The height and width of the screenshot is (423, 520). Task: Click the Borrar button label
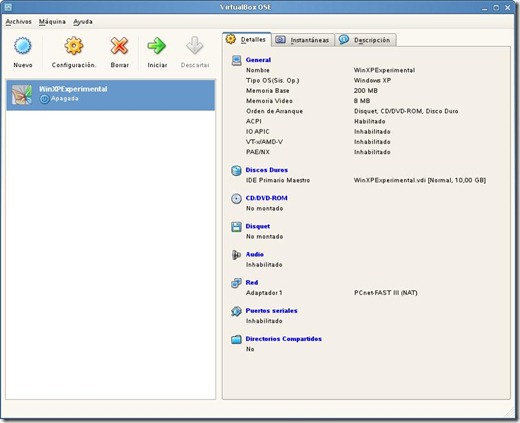click(x=119, y=65)
